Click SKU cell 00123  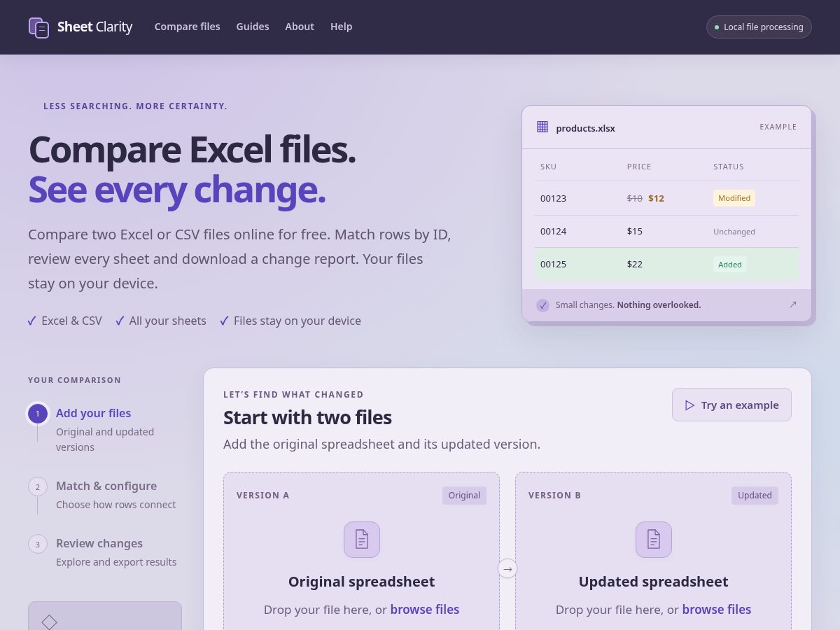pyautogui.click(x=553, y=198)
